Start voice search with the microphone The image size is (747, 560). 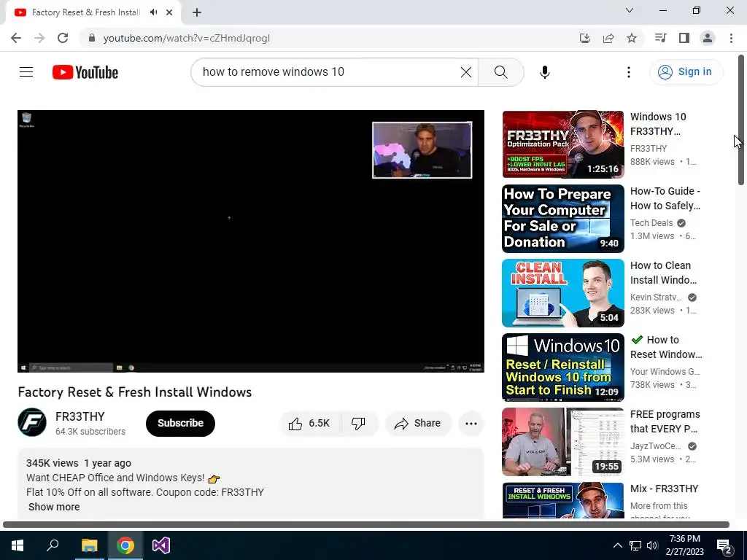coord(544,72)
